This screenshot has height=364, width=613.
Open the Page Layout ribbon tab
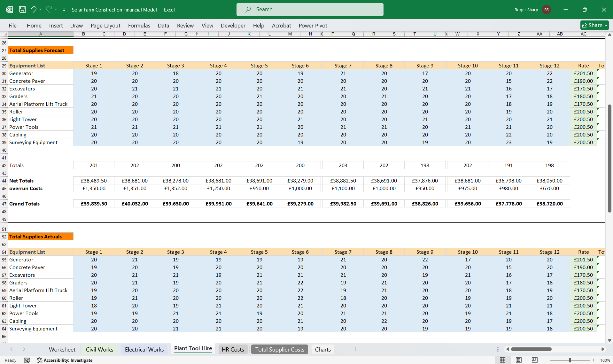click(105, 26)
